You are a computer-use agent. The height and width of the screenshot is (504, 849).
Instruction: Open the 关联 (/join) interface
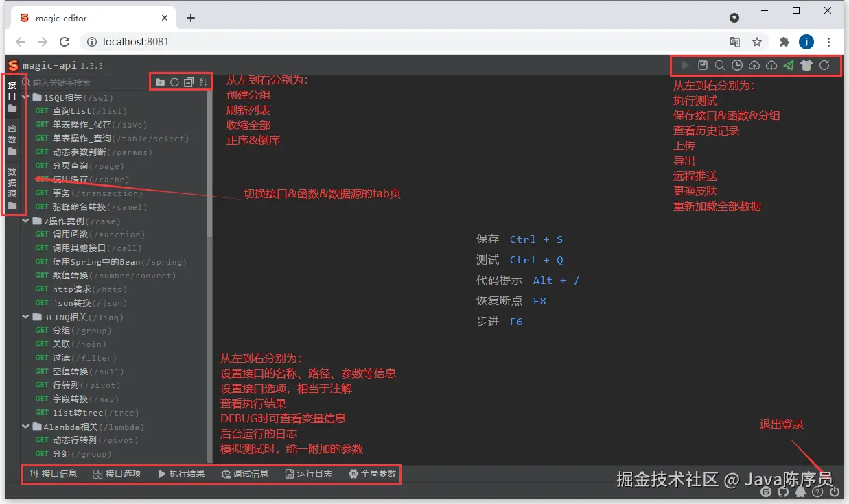pyautogui.click(x=71, y=344)
